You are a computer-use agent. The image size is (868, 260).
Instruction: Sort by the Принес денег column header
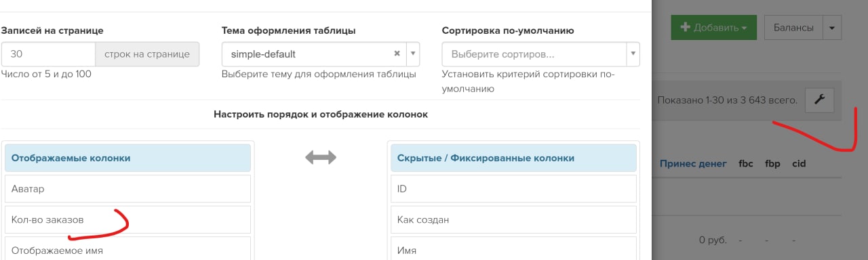(x=693, y=163)
